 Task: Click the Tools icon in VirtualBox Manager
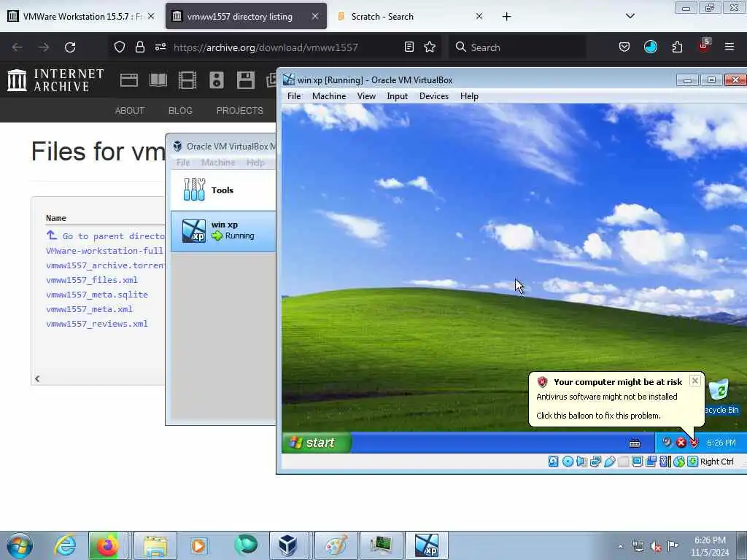point(194,190)
